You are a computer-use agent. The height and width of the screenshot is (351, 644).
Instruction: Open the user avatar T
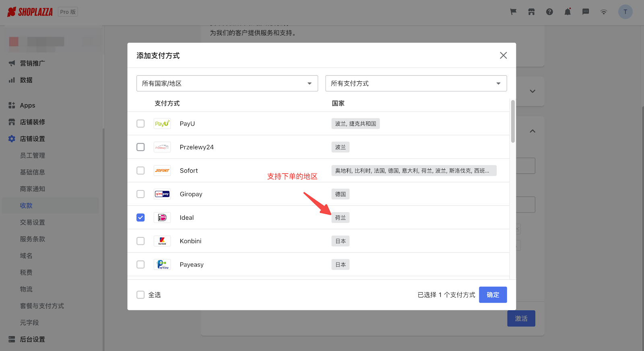[625, 12]
